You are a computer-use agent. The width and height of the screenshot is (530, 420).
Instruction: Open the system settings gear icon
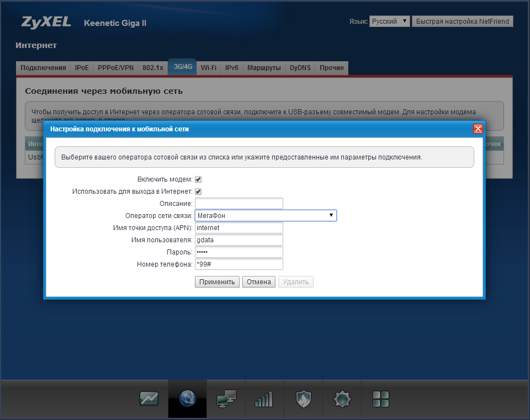[x=342, y=398]
